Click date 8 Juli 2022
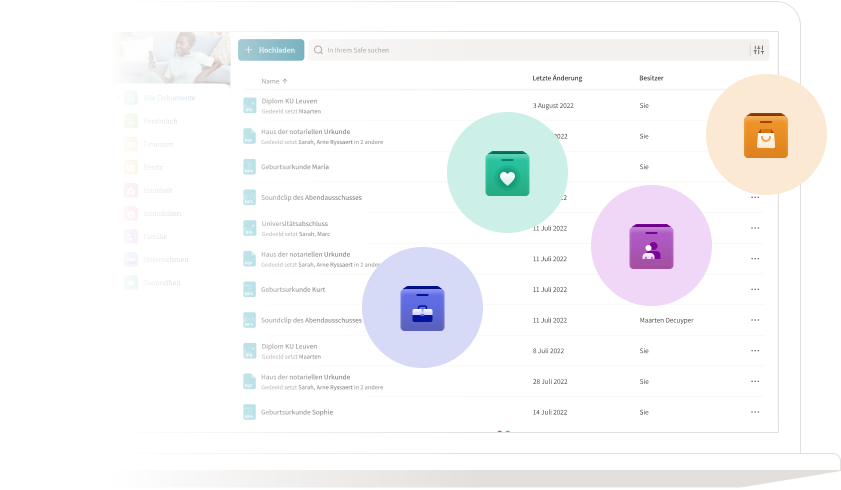The height and width of the screenshot is (490, 841). 548,351
